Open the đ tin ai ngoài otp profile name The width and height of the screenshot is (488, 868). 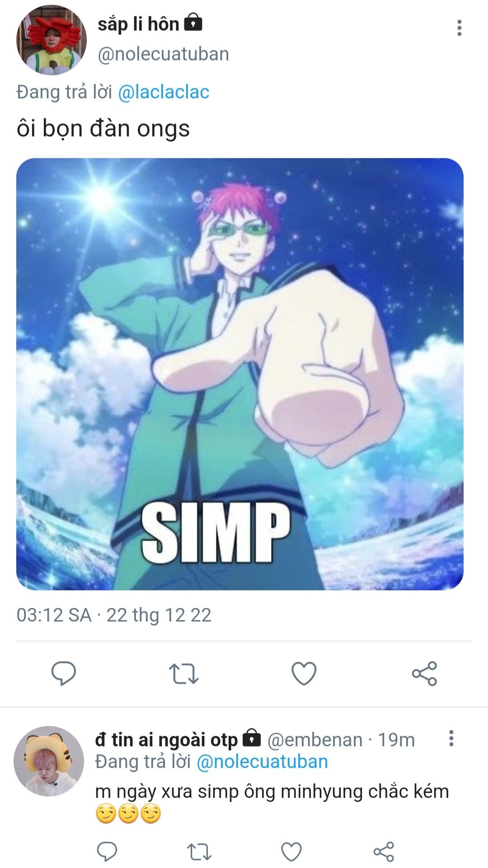(x=166, y=740)
